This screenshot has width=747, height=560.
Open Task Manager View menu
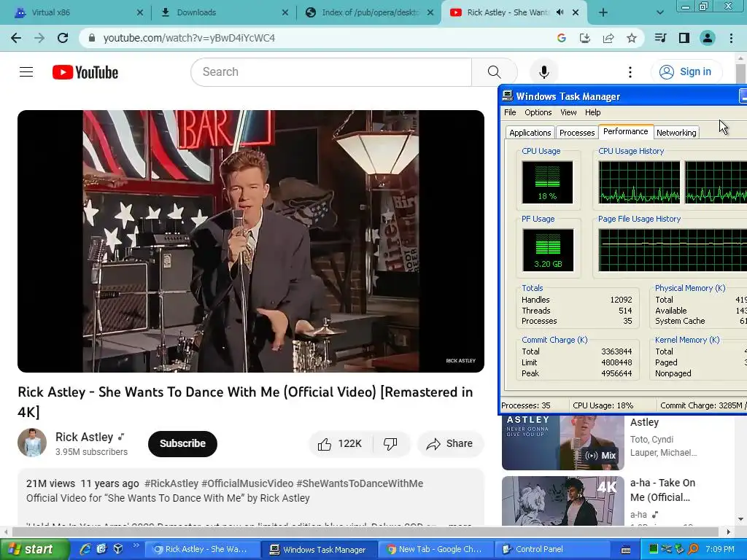click(x=568, y=112)
